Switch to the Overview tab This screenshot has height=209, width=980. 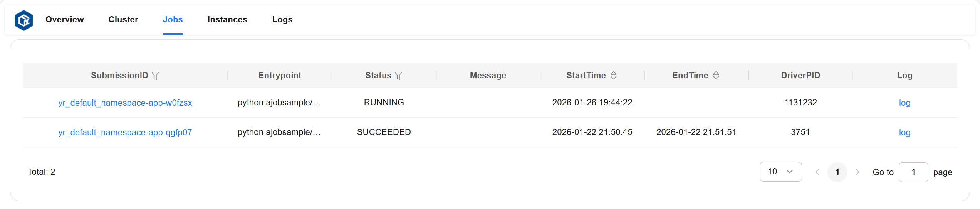[64, 20]
